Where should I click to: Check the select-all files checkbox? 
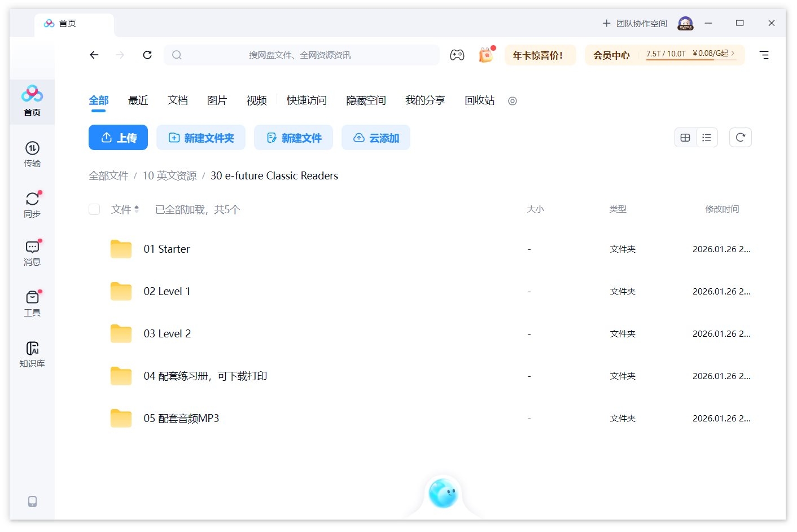click(94, 209)
